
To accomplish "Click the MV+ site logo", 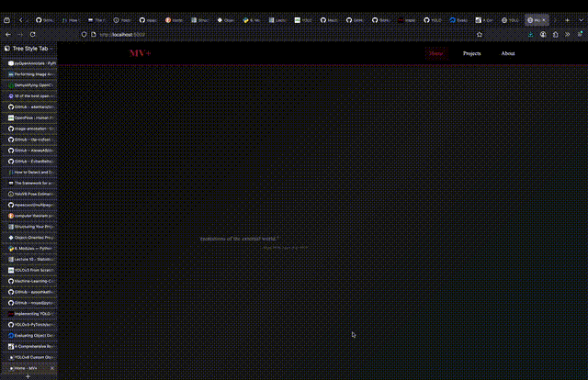I will point(140,53).
